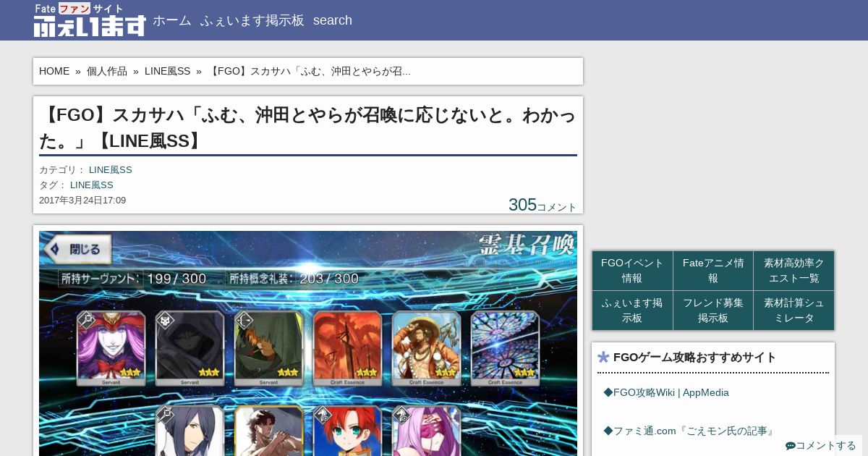Click the star icon beside FGOゲーム攻略おすすめサイト
The height and width of the screenshot is (456, 868).
(604, 358)
